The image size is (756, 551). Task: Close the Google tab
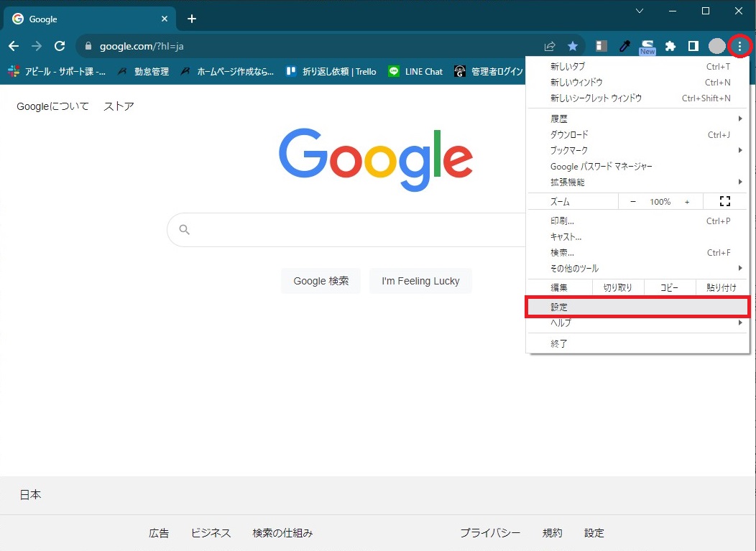tap(165, 19)
